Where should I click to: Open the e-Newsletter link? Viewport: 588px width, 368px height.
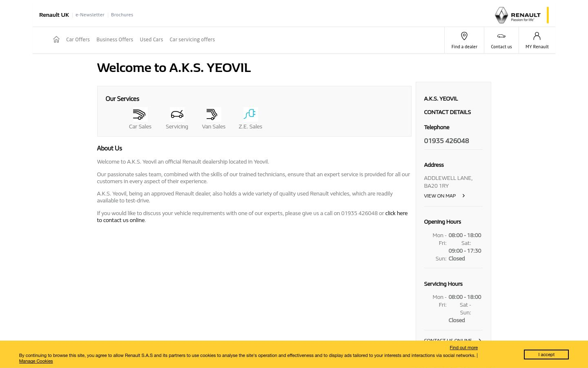[90, 15]
